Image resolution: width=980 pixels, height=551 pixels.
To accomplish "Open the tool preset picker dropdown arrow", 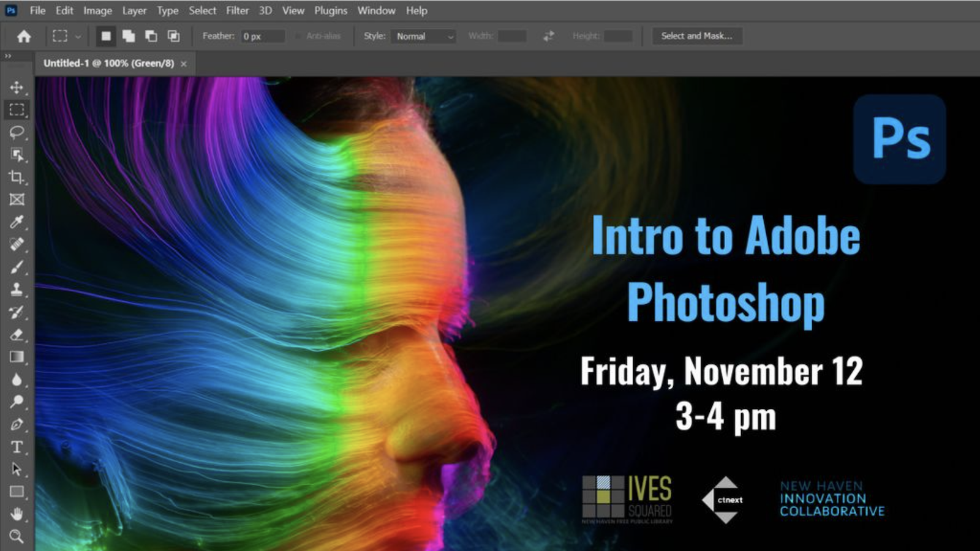I will coord(78,37).
